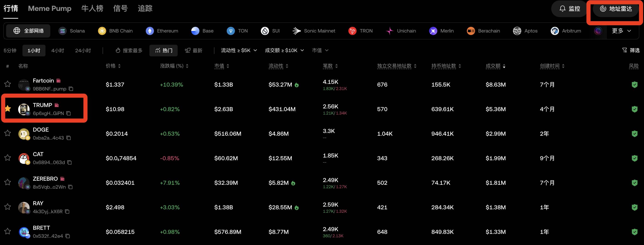The image size is (644, 245).
Task: Select the Solana network filter
Action: 72,31
